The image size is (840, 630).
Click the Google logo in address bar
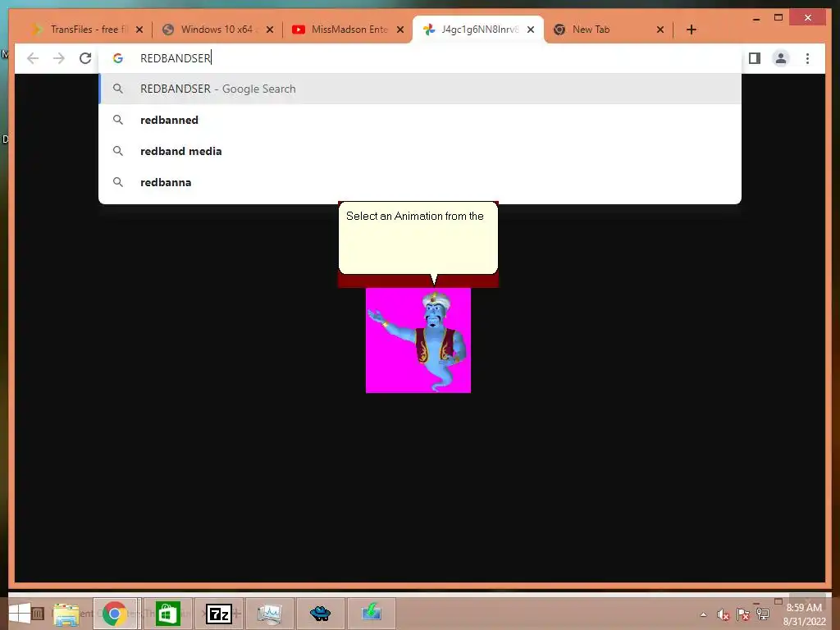(118, 58)
